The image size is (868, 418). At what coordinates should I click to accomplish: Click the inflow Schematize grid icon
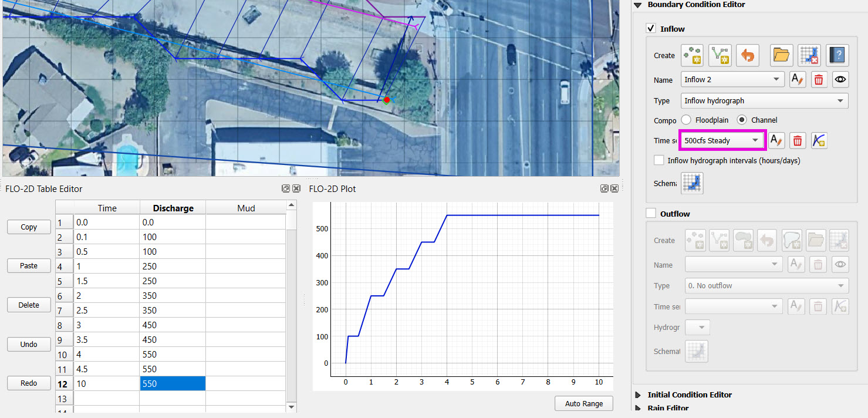pyautogui.click(x=692, y=183)
